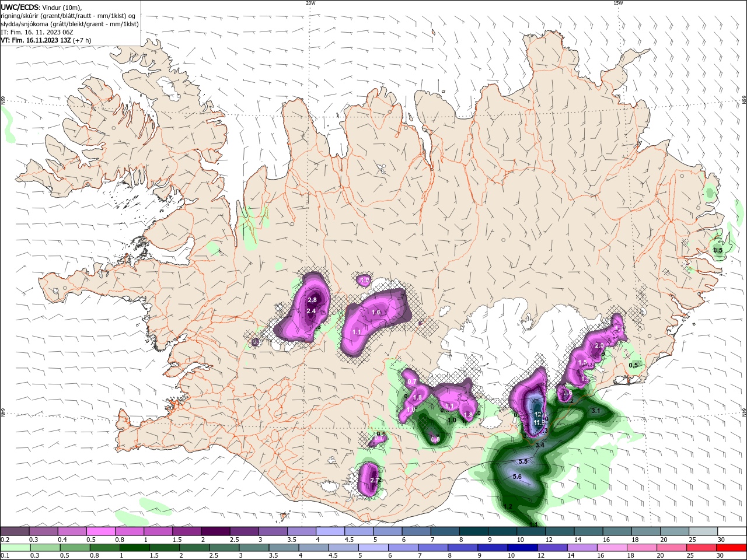Click the 'VT: Fim. 16.11.2023 13Z (+7 h)' line
This screenshot has height=560, width=747.
[46, 40]
